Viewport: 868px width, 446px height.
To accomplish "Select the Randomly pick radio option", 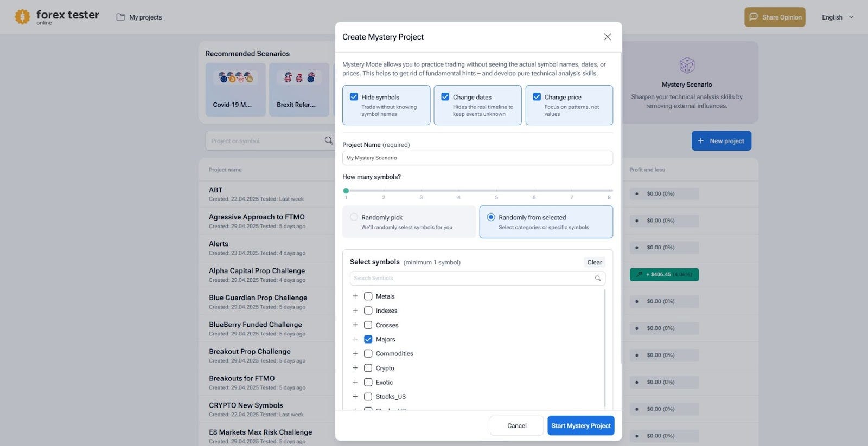I will (354, 217).
